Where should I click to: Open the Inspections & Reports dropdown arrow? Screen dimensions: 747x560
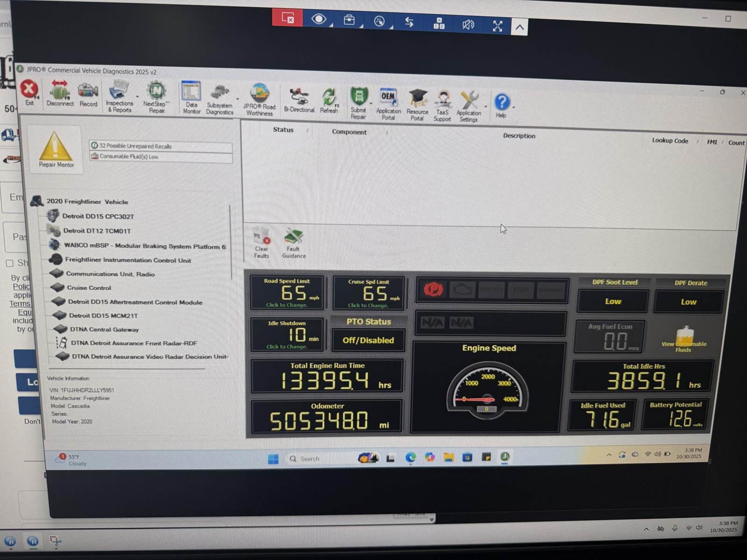coord(137,97)
